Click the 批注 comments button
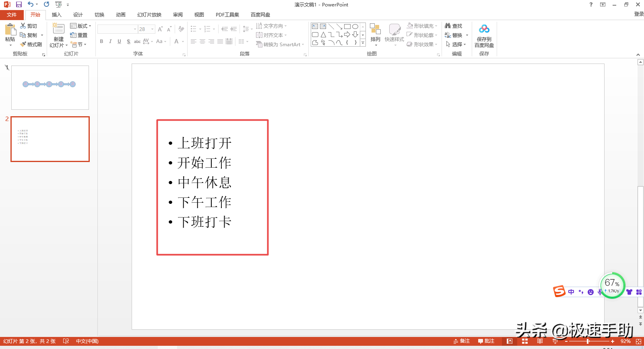The width and height of the screenshot is (644, 349). click(x=486, y=341)
